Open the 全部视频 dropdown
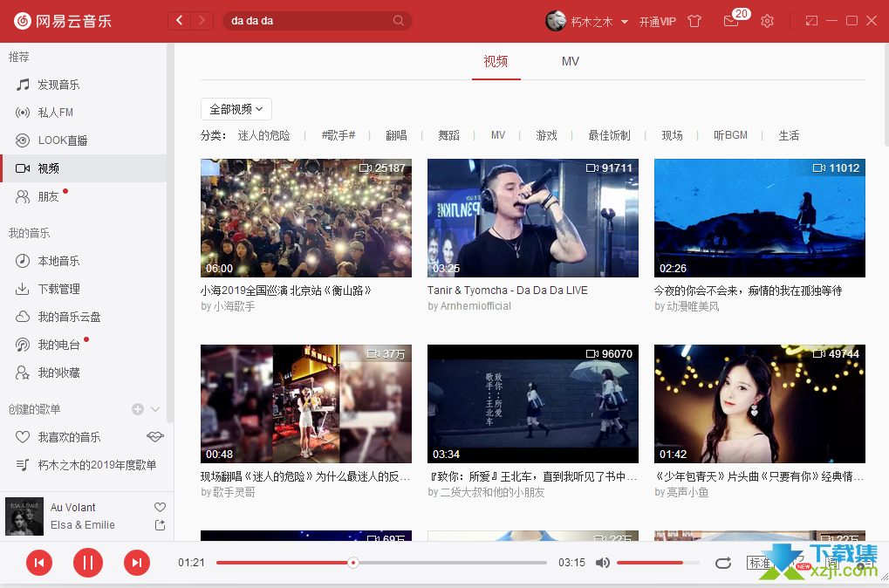The image size is (889, 588). tap(236, 109)
